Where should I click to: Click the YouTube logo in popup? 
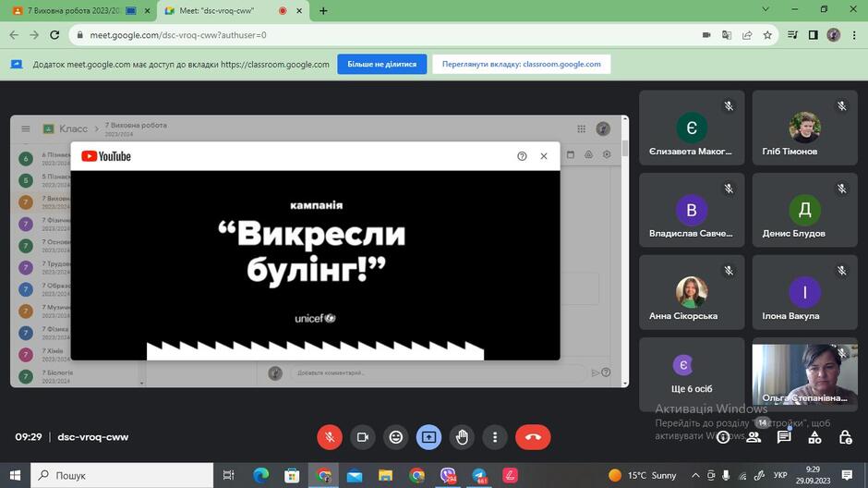(x=106, y=156)
